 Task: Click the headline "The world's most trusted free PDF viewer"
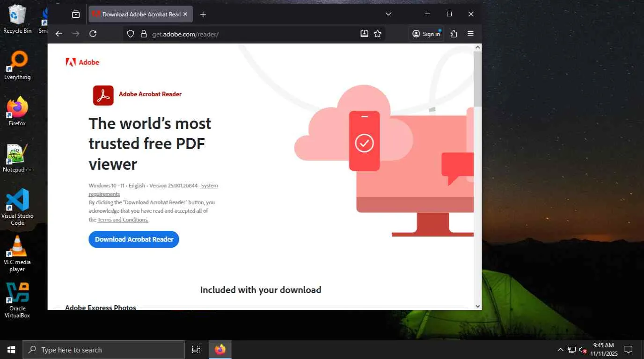pos(150,144)
